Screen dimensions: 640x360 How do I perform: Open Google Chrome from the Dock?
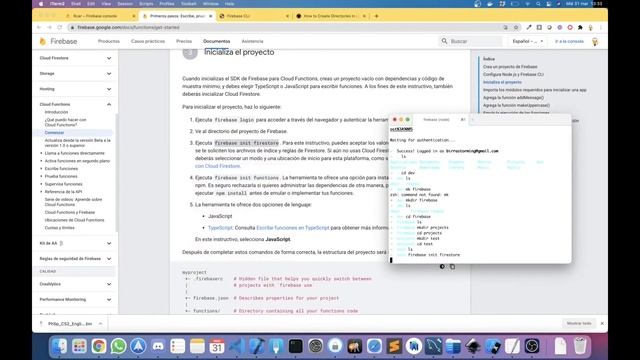[x=98, y=347]
